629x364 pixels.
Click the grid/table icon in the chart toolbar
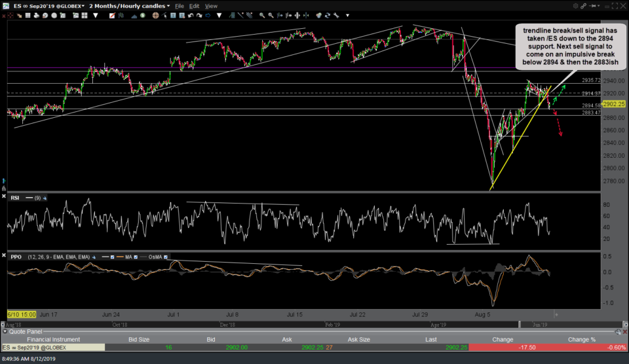[x=28, y=16]
